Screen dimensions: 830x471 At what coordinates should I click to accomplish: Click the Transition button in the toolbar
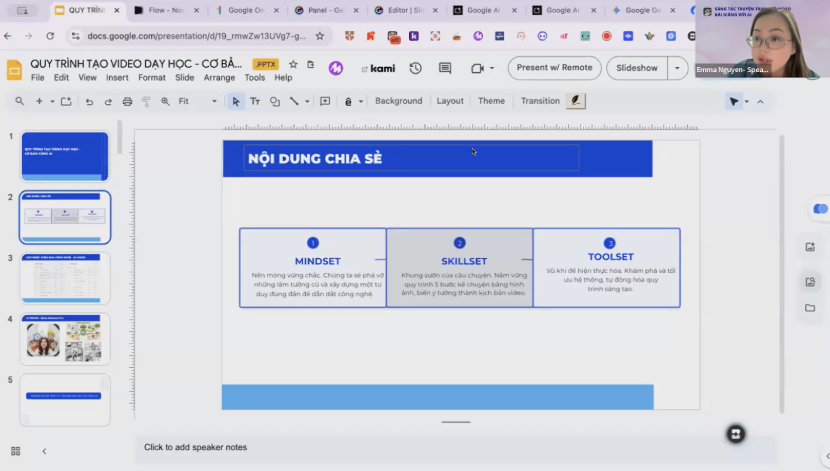[x=540, y=101]
